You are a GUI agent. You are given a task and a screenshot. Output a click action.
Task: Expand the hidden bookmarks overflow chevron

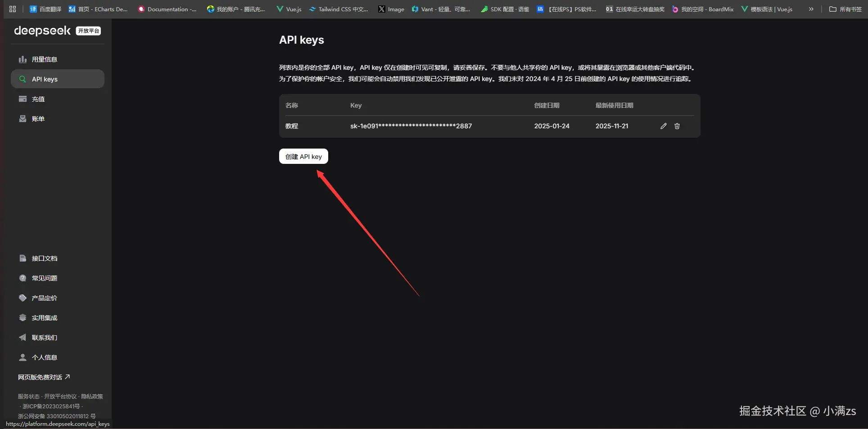pyautogui.click(x=811, y=9)
